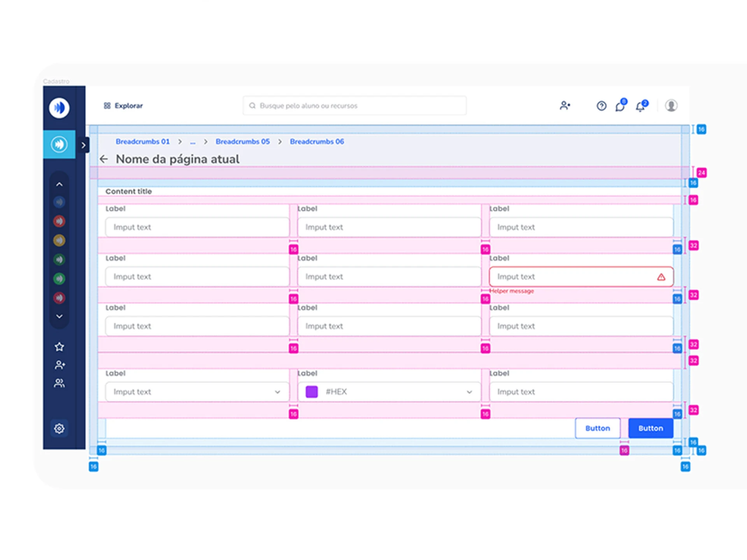747x560 pixels.
Task: Click the help question mark icon
Action: [x=601, y=106]
